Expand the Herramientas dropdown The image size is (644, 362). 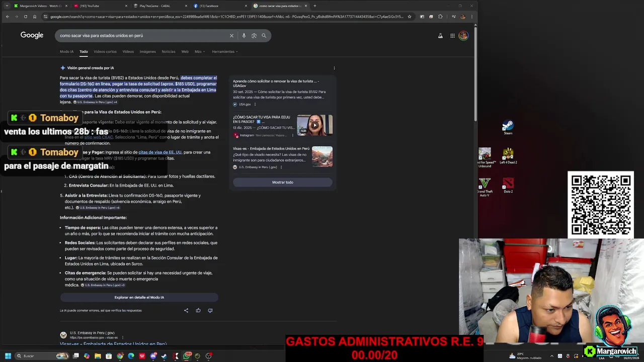tap(225, 52)
